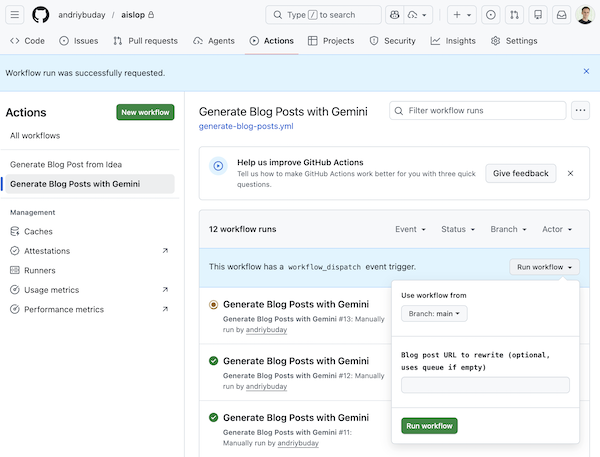This screenshot has width=600, height=457.
Task: Open the Branch: main selector
Action: (x=434, y=314)
